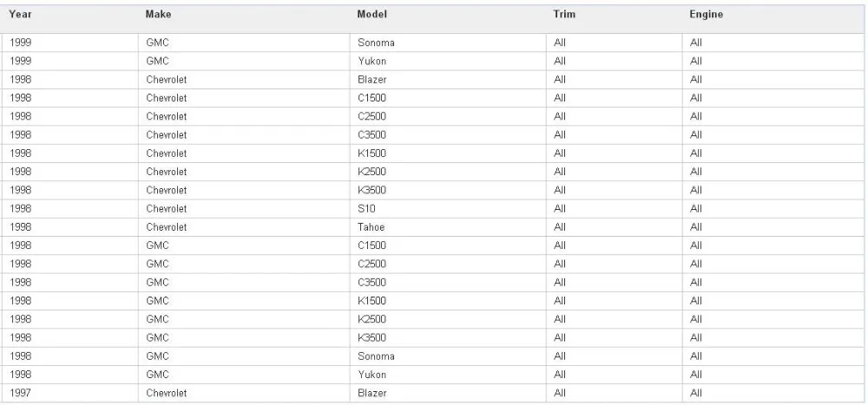Click the Make column header
The image size is (868, 405).
click(158, 16)
